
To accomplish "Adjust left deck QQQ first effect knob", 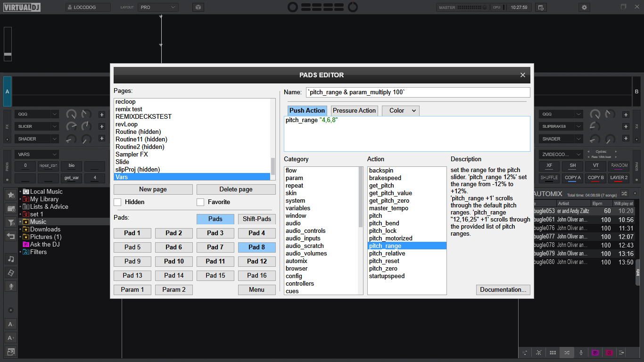I will click(x=71, y=114).
